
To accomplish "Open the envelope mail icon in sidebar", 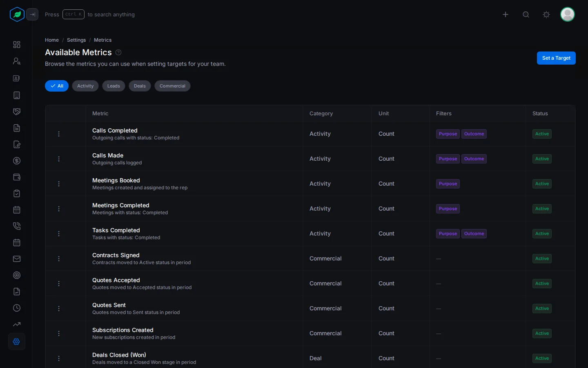I will tap(17, 259).
